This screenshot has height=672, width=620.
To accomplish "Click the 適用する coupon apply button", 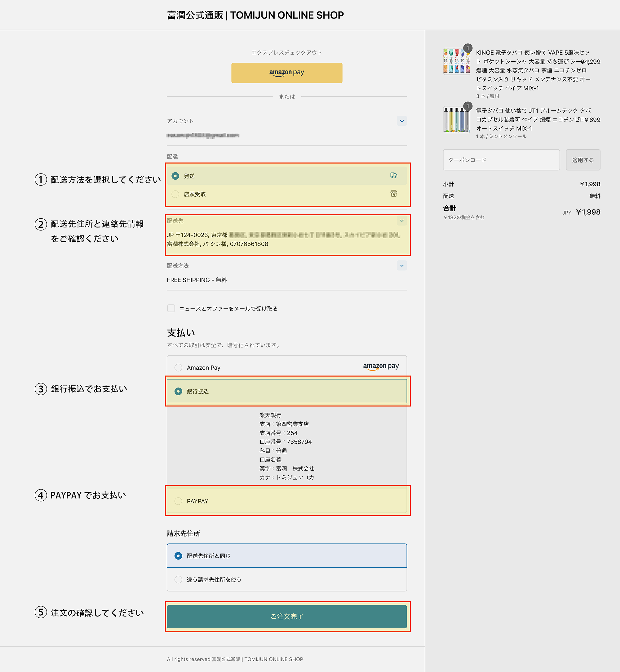I will [583, 160].
